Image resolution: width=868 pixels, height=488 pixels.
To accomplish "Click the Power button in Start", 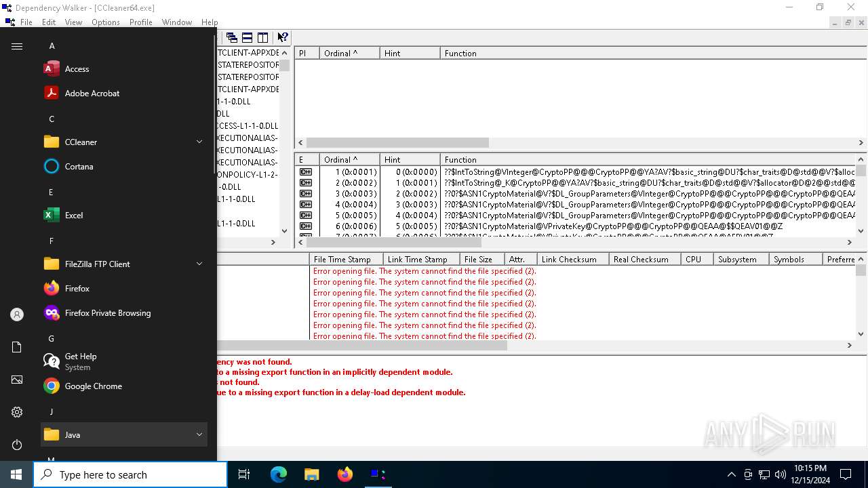I will click(x=17, y=445).
